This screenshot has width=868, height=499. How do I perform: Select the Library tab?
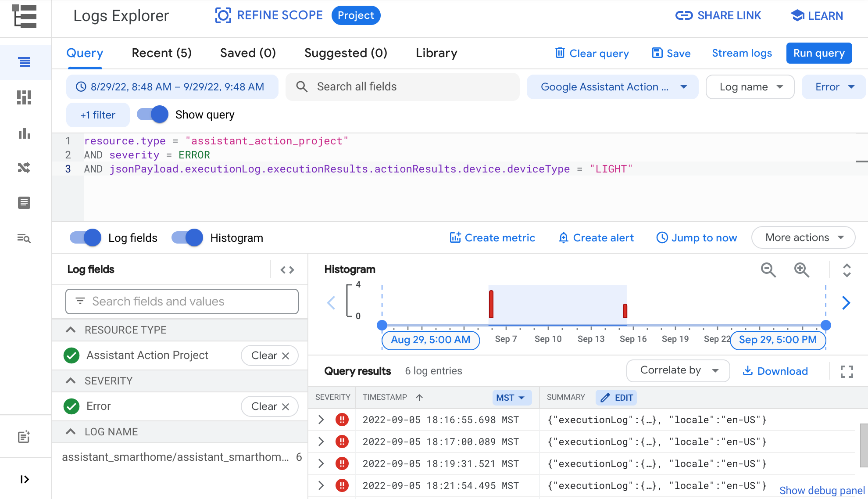(436, 54)
